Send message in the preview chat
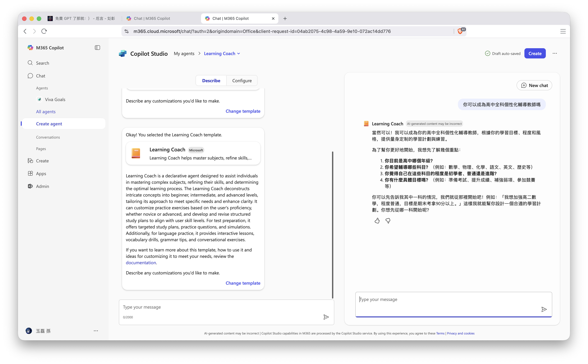 point(544,309)
